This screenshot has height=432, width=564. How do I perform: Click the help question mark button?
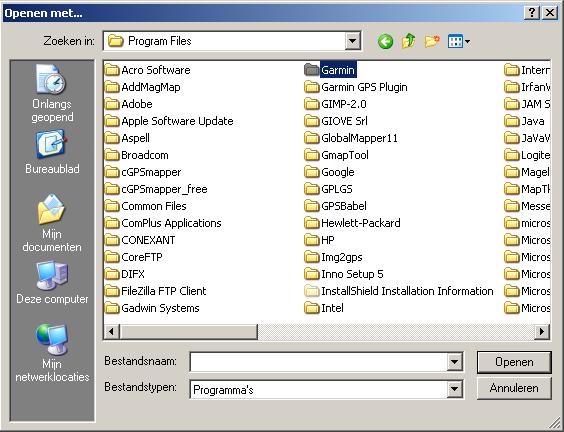click(532, 13)
